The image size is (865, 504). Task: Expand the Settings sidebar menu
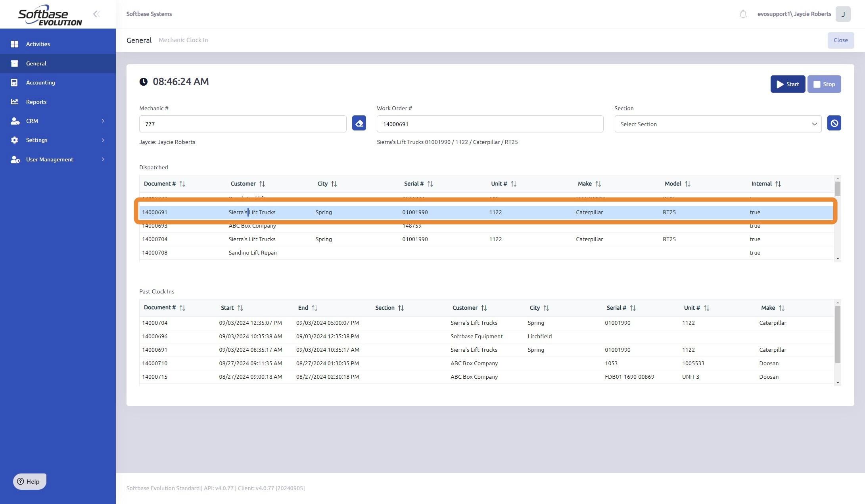pos(58,140)
